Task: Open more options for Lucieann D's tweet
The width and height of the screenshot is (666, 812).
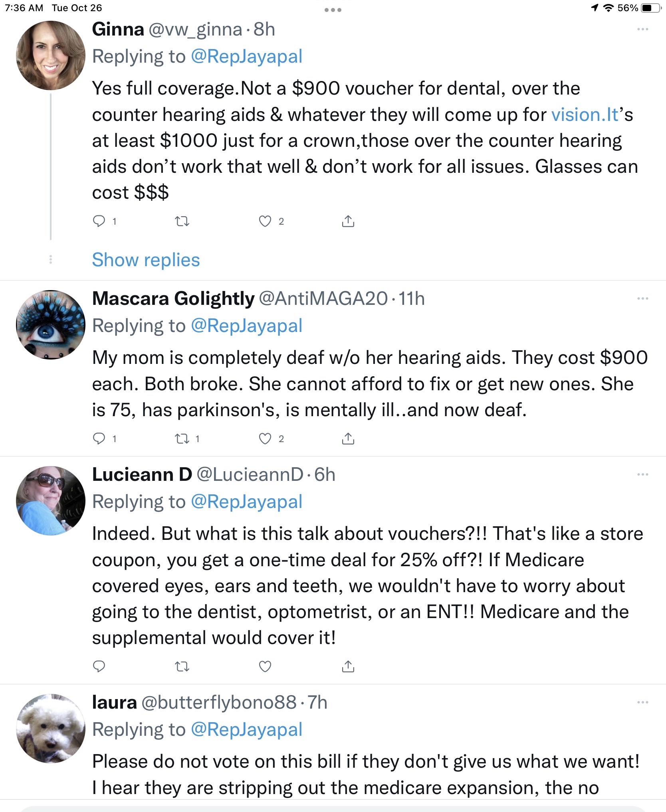Action: tap(642, 474)
